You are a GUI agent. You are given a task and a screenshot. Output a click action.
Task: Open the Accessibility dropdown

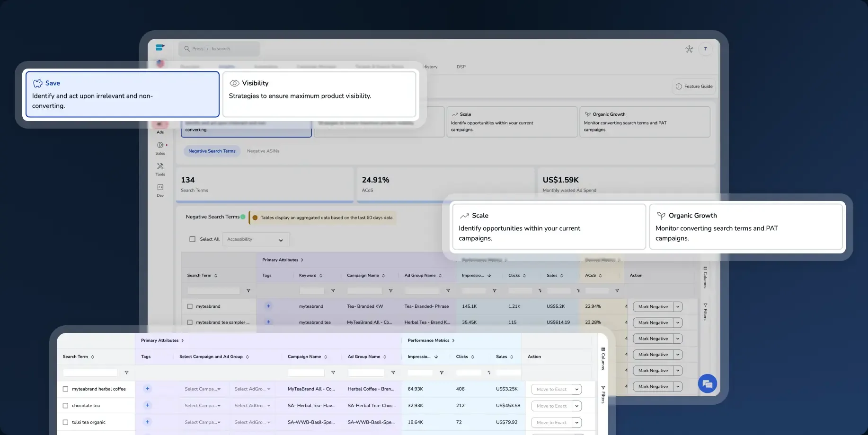tap(256, 239)
